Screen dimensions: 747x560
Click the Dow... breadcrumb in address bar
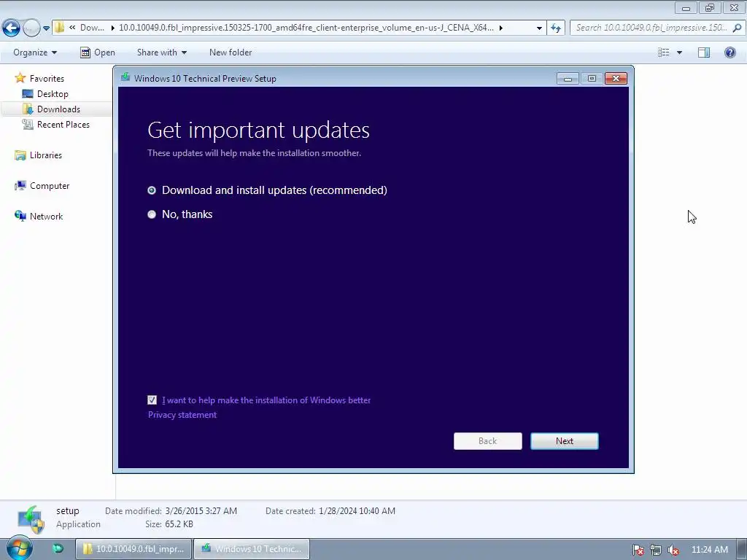click(x=92, y=28)
